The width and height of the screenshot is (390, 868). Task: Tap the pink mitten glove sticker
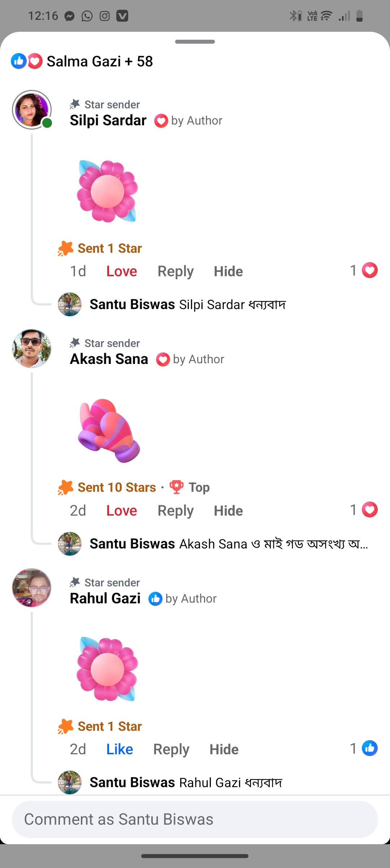[x=108, y=430]
